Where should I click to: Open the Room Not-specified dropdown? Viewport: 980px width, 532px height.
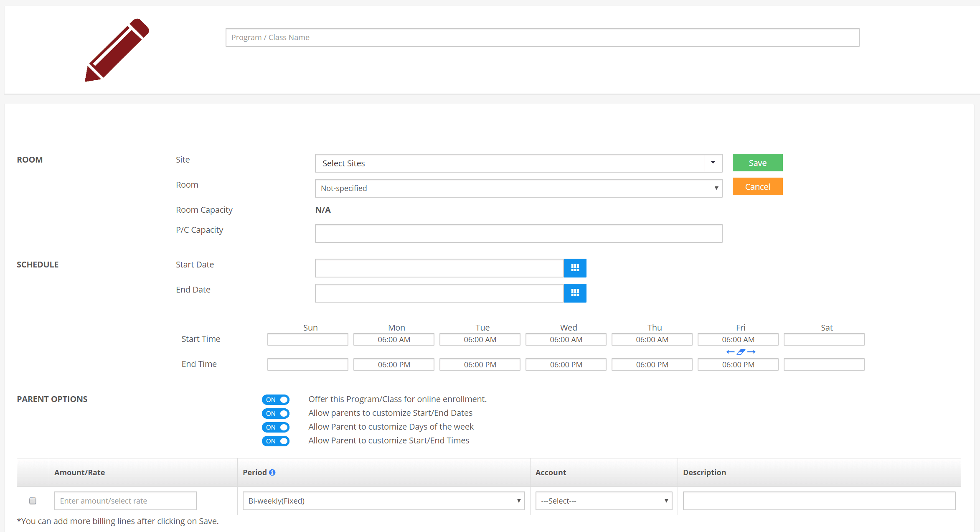pos(518,188)
